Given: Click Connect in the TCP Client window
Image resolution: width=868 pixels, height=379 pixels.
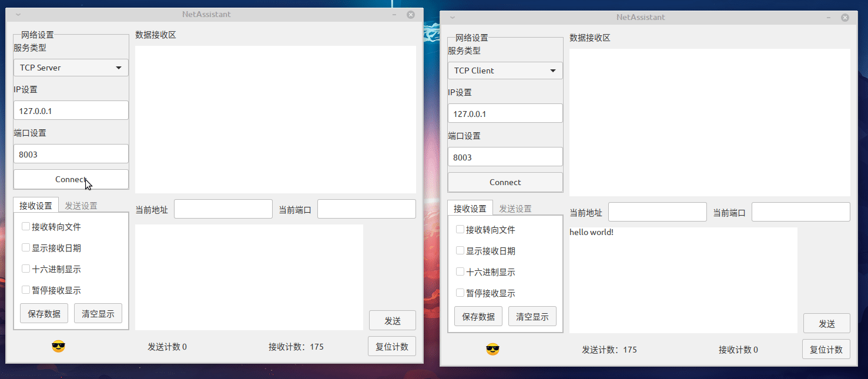Looking at the screenshot, I should pos(505,182).
